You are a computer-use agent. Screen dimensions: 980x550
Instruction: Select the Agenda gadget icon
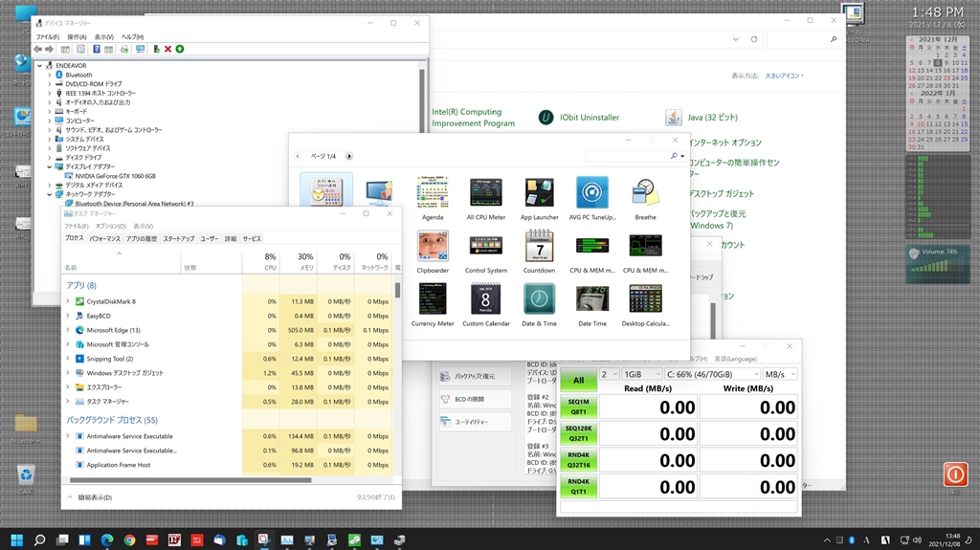coord(433,192)
